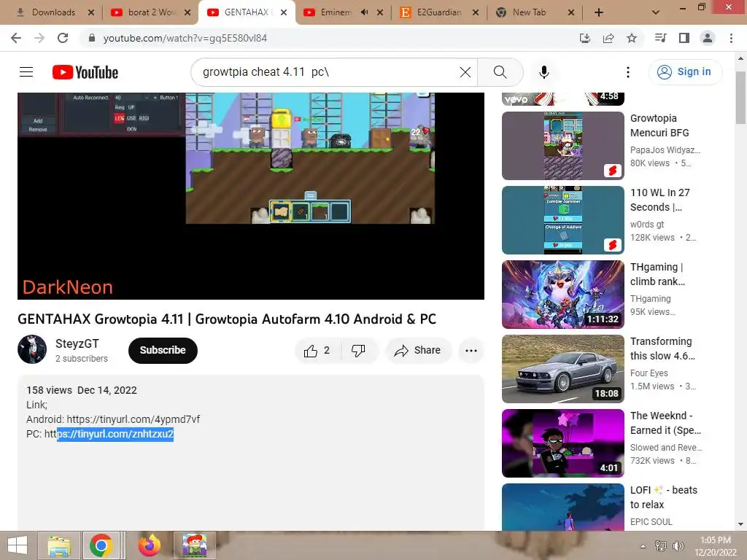Share the GENTAHAX video
This screenshot has height=560, width=747.
pos(418,351)
